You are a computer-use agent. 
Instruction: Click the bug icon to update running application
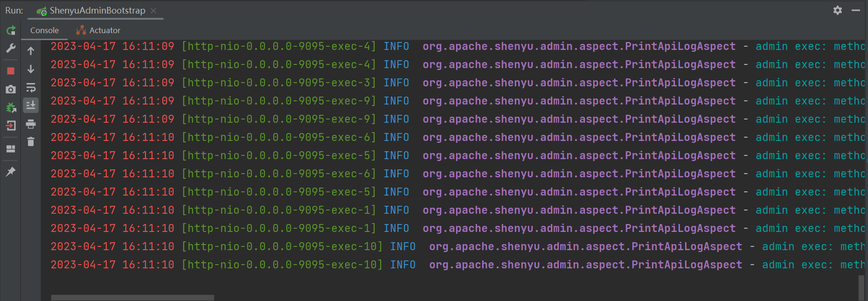click(x=11, y=108)
